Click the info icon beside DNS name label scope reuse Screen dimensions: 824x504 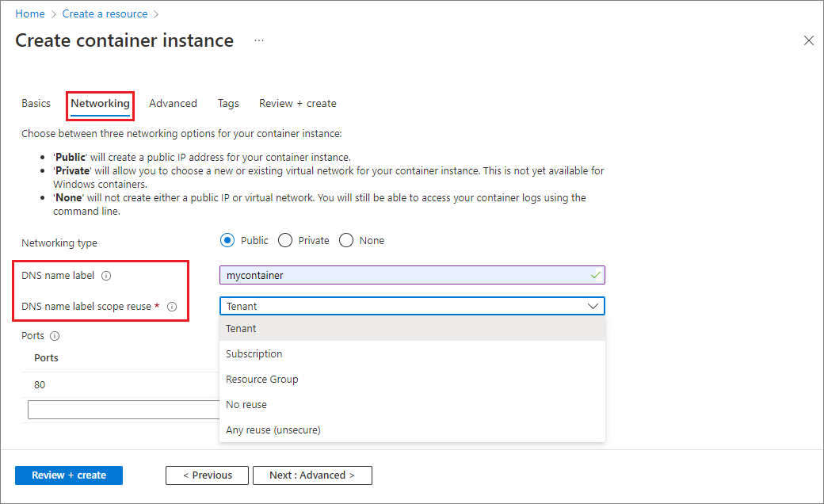click(172, 306)
